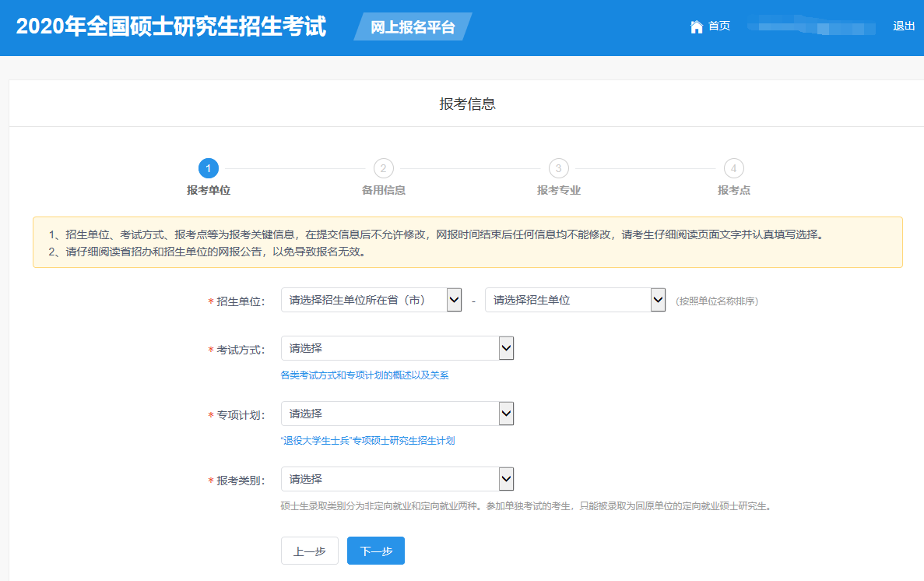Click the 上一步 button

coord(309,551)
